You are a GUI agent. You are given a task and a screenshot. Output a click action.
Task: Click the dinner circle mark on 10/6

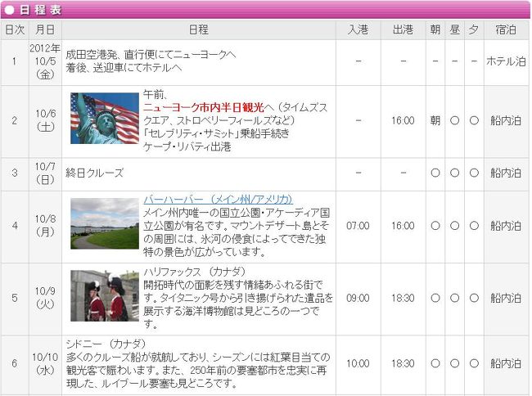pos(474,120)
